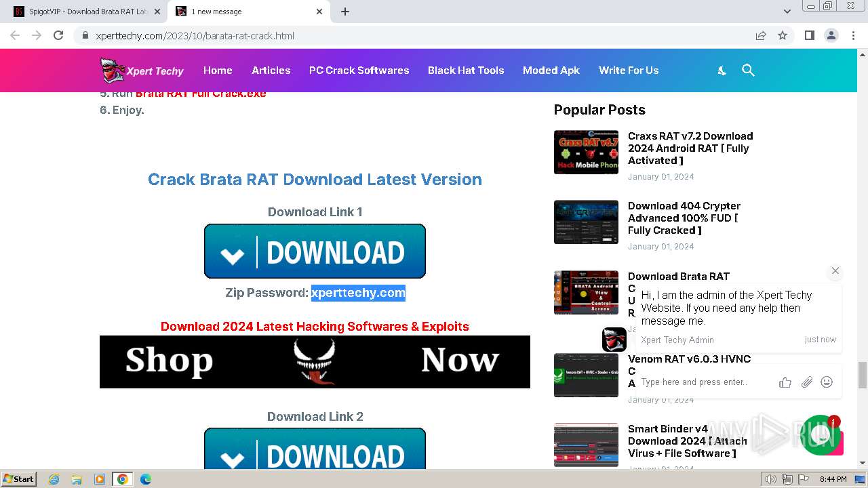Close the '1 new message' tab

coord(319,12)
